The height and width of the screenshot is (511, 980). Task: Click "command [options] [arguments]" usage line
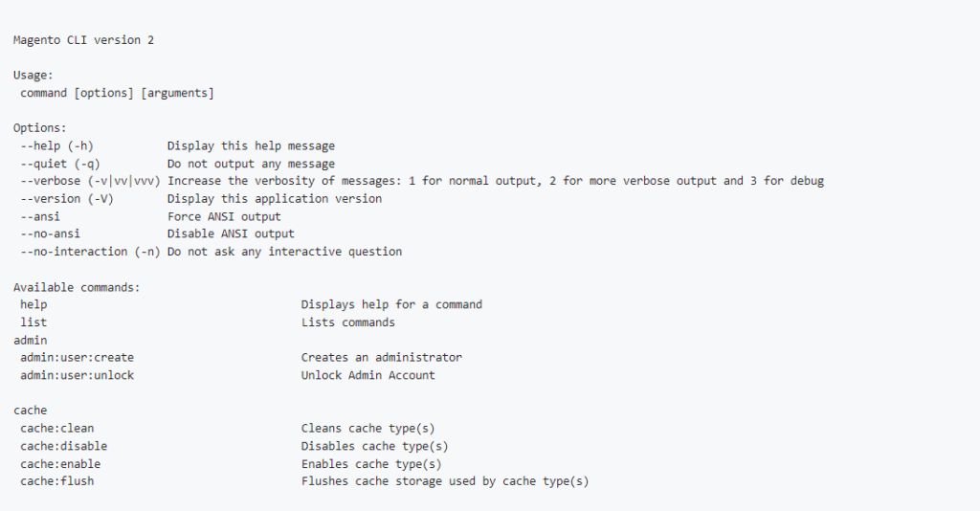pos(117,93)
